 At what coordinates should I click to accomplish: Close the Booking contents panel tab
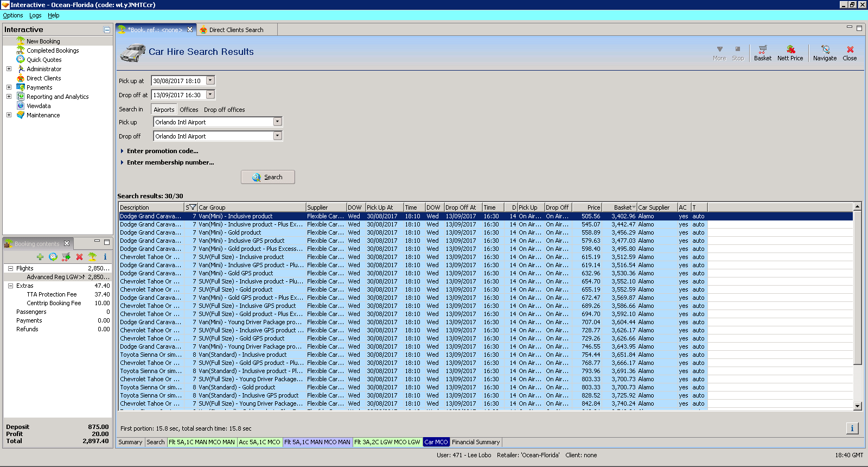coord(67,243)
